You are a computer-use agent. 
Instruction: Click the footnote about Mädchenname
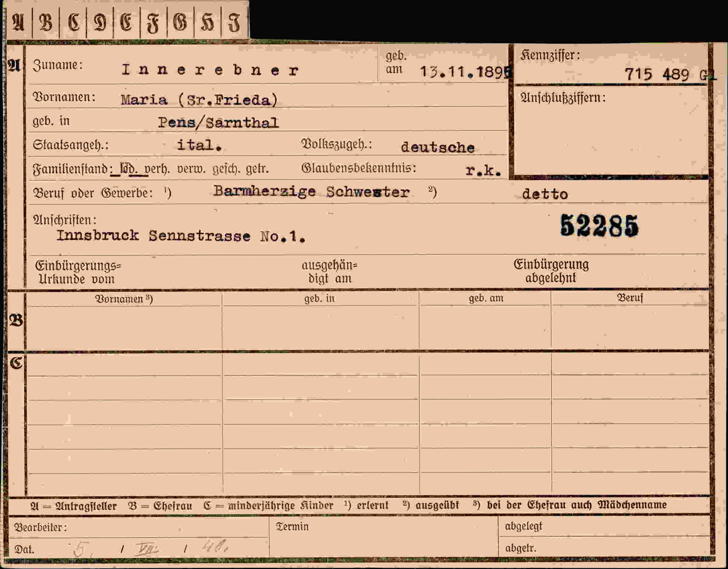570,505
